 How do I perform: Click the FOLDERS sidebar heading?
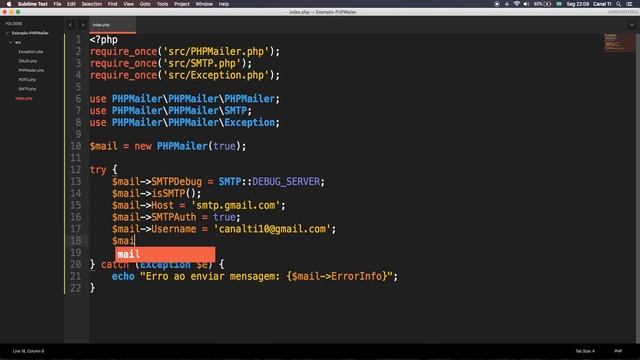(14, 24)
